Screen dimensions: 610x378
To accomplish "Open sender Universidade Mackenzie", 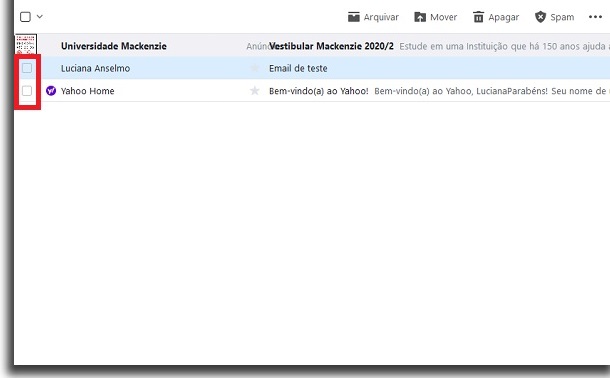I will coord(114,46).
